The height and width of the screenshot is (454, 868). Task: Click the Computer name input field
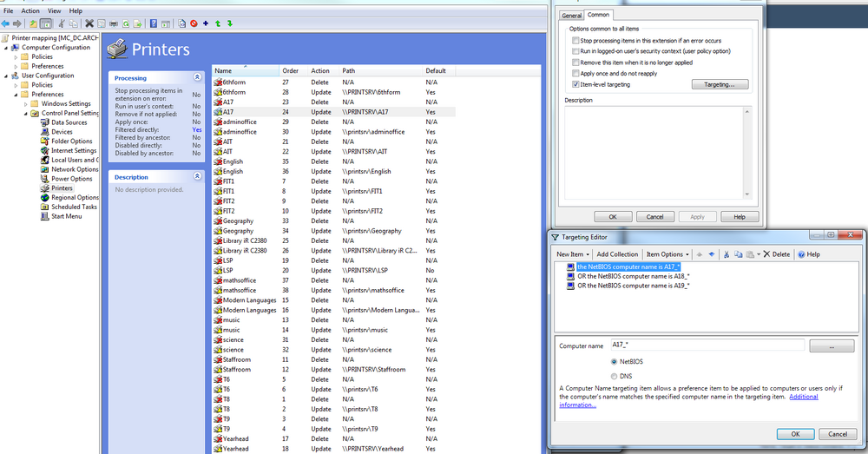click(x=707, y=345)
